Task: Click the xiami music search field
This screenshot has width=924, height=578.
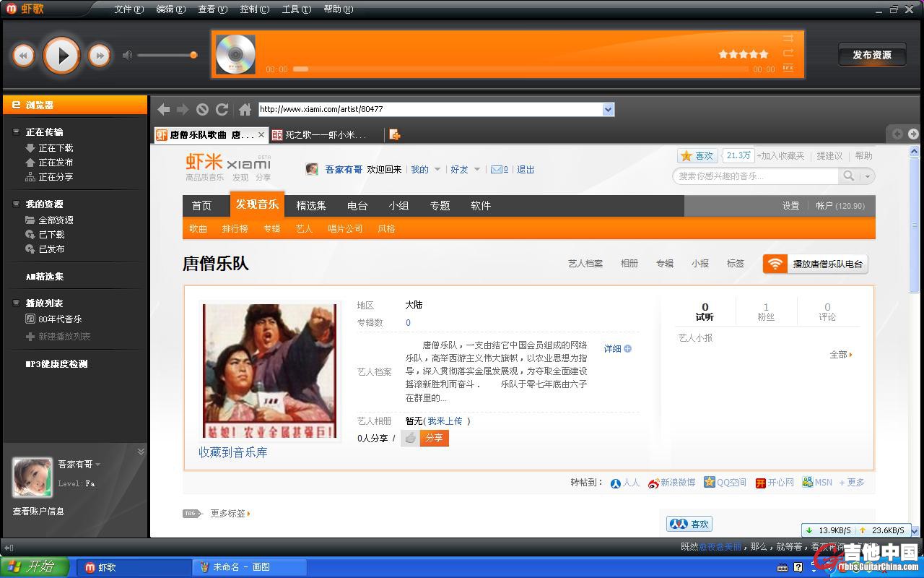Action: tap(756, 176)
